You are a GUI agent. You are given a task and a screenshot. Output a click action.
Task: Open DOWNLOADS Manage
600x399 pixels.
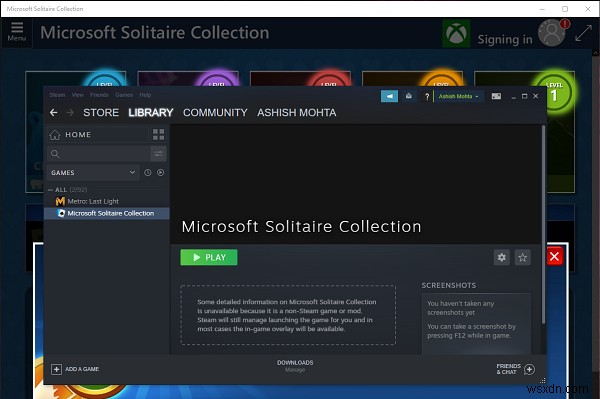click(295, 366)
